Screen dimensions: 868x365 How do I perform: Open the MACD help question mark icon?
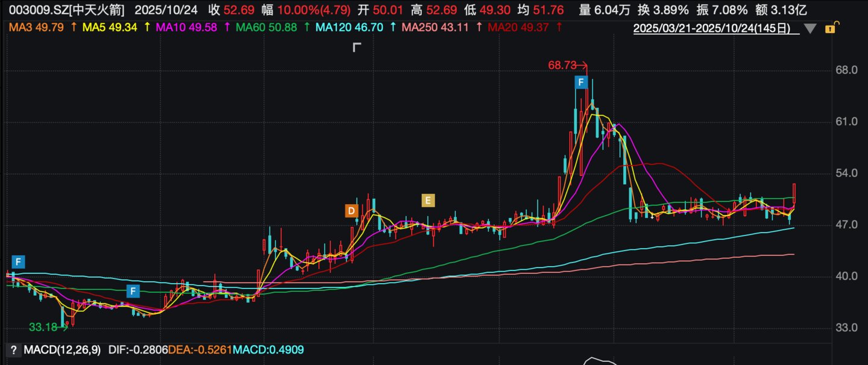click(x=12, y=349)
